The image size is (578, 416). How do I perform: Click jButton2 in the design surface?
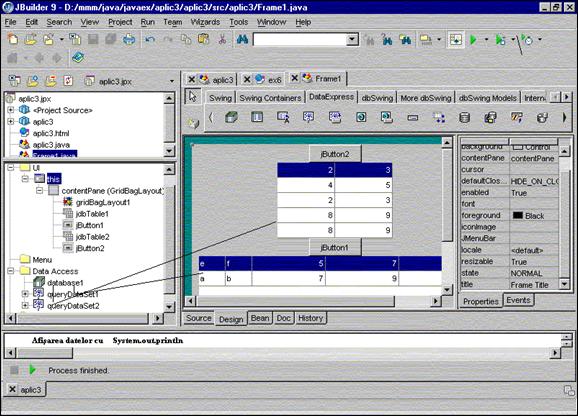click(x=335, y=154)
